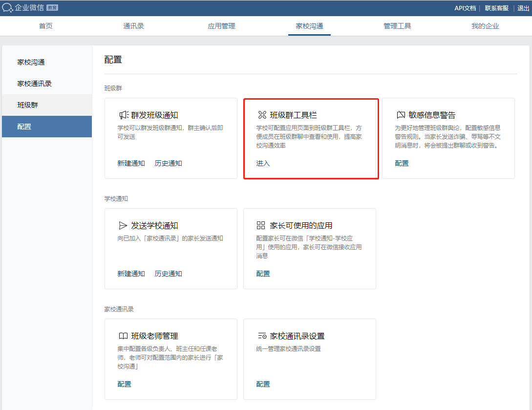This screenshot has width=532, height=410.
Task: Click the paper plane icon for 发送学校通知
Action: click(123, 225)
